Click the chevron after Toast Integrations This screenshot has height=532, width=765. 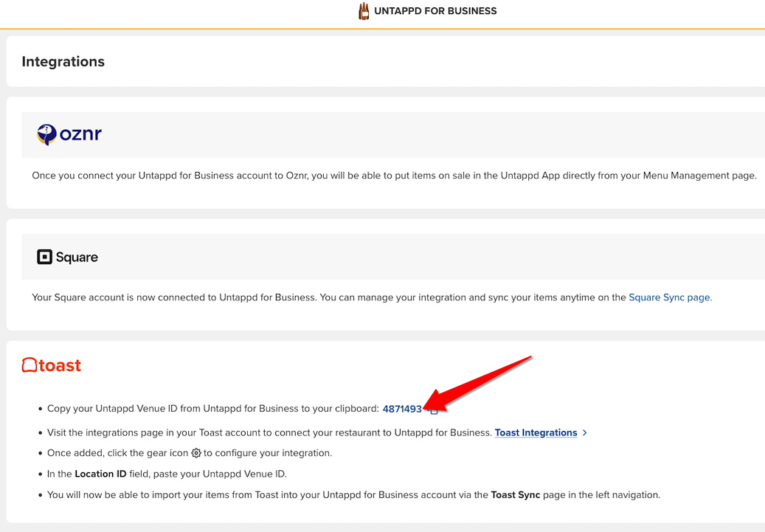(585, 432)
